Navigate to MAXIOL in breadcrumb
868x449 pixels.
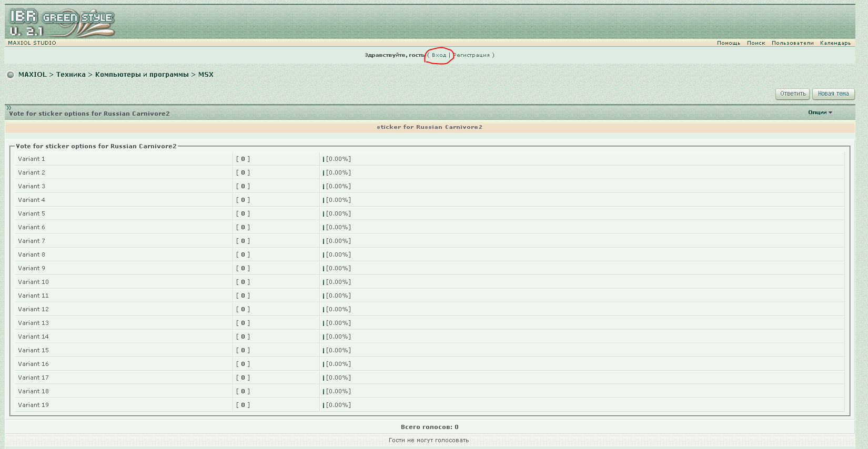33,75
